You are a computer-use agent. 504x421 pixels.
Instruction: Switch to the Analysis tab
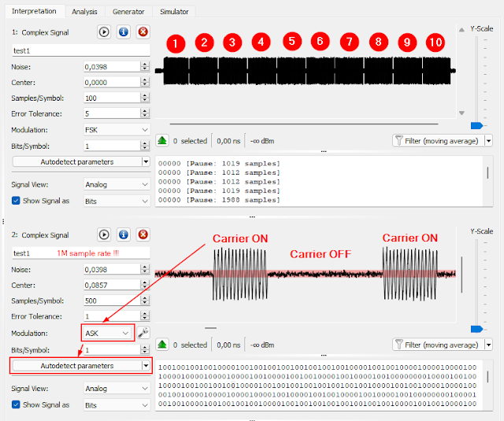coord(84,12)
